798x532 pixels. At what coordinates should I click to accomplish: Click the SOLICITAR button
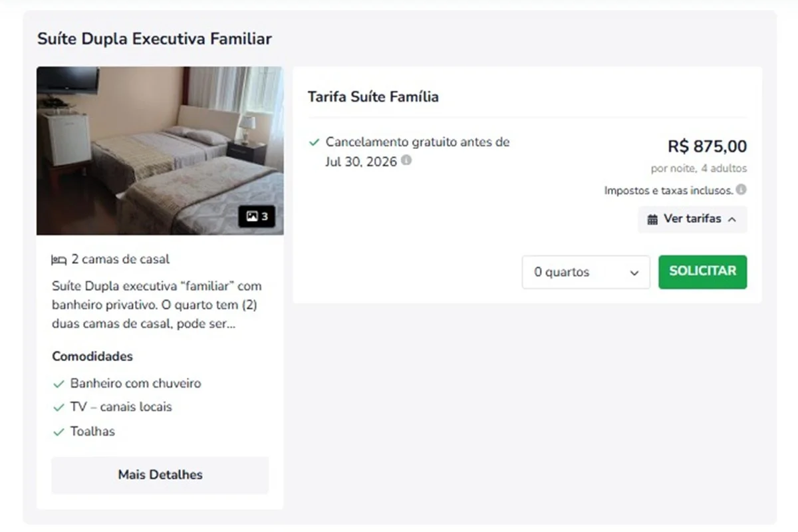(x=703, y=272)
